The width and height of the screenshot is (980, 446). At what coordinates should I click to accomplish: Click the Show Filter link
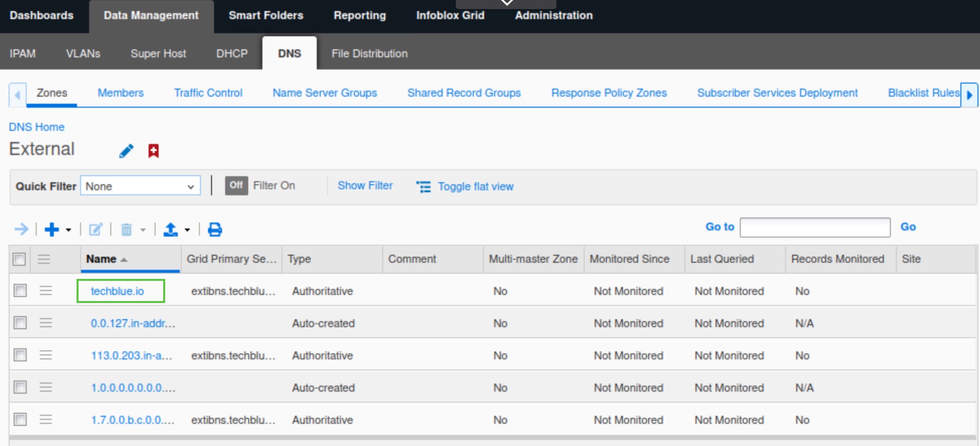(365, 186)
